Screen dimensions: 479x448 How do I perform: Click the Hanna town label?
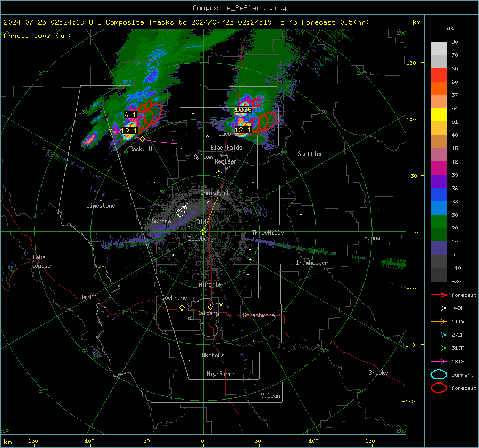[372, 238]
